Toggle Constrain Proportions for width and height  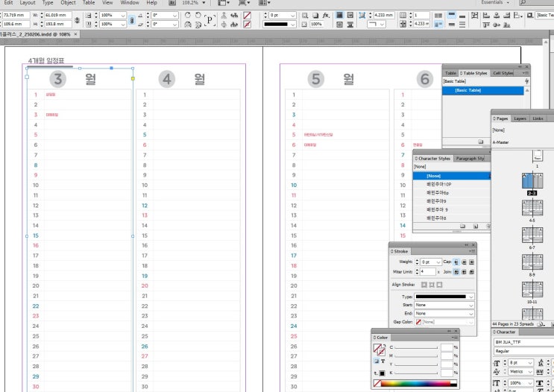77,20
